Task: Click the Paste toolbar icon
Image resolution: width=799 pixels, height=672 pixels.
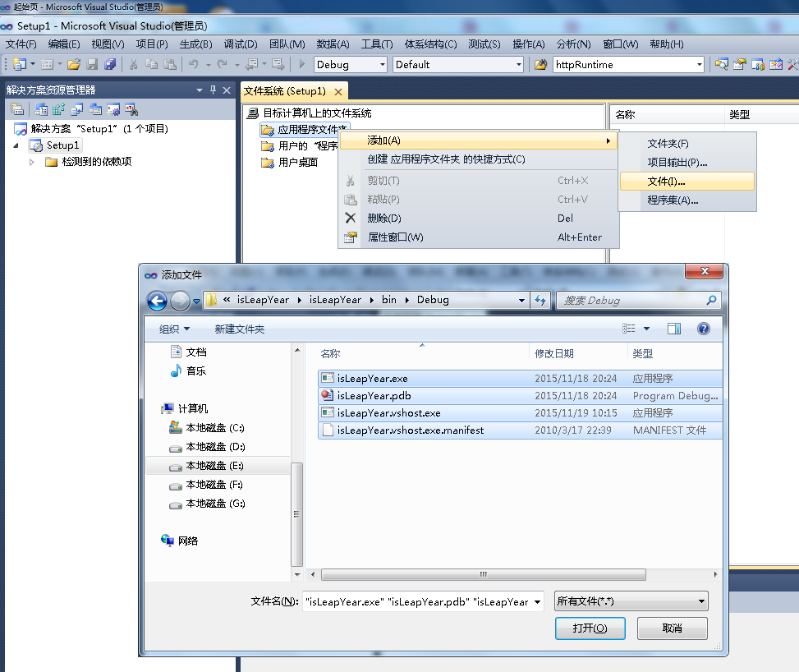Action: 170,64
